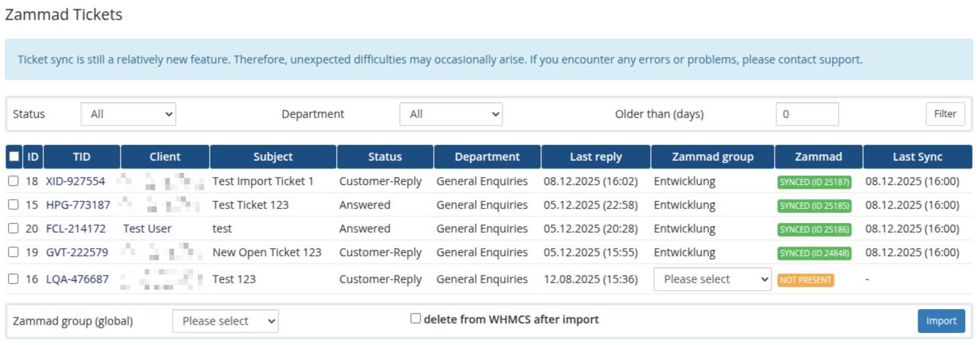
Task: Focus the Older than (days) input field
Action: [806, 114]
